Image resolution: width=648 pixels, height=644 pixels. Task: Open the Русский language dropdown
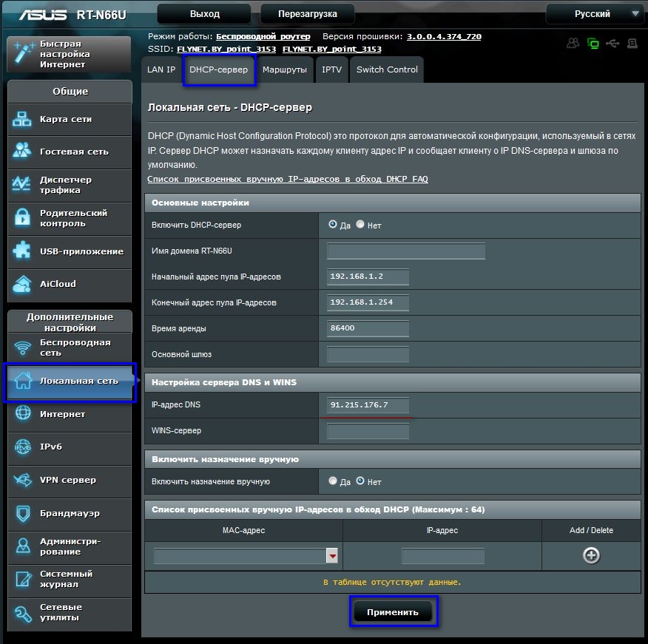(596, 14)
